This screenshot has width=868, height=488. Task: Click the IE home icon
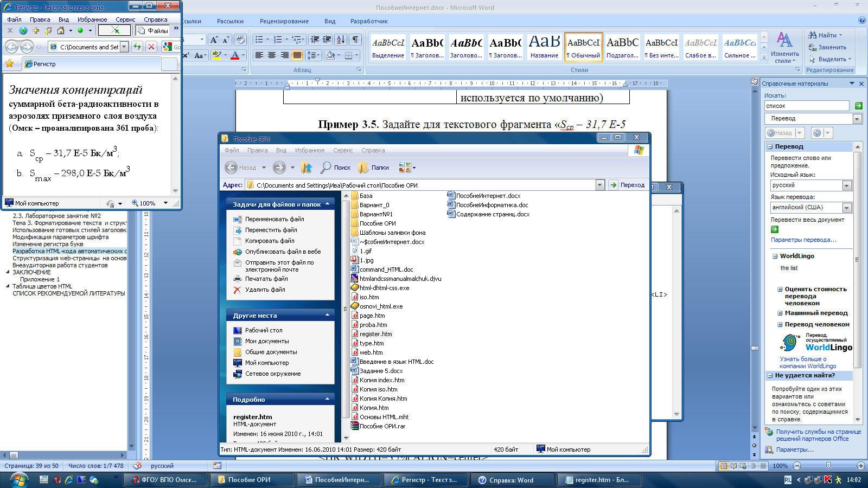(x=61, y=30)
